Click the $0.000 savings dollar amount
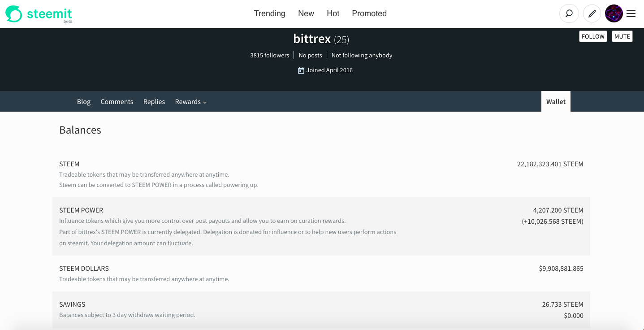 [x=574, y=316]
